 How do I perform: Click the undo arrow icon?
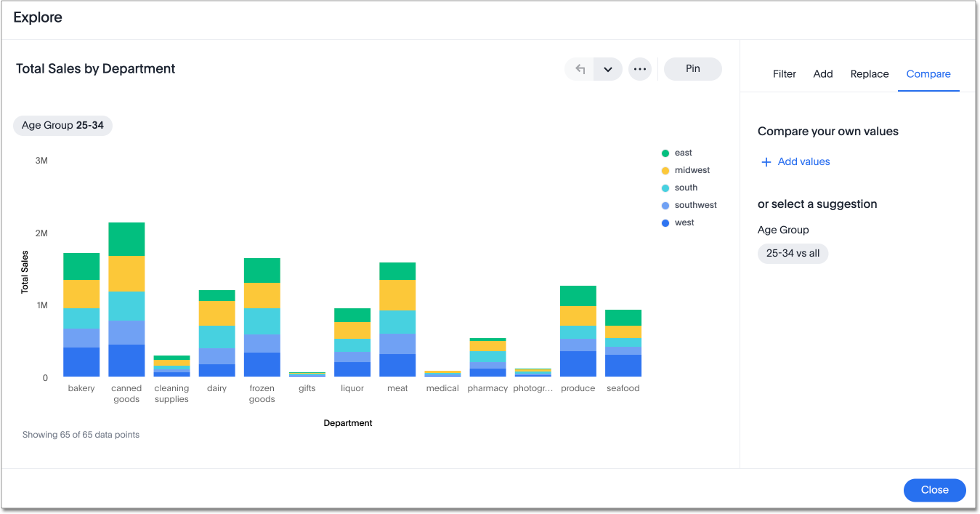[x=580, y=69]
